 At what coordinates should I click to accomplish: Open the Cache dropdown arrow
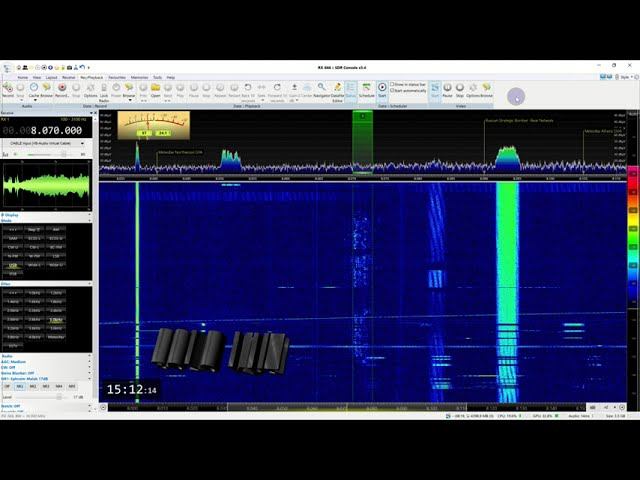coord(35,100)
